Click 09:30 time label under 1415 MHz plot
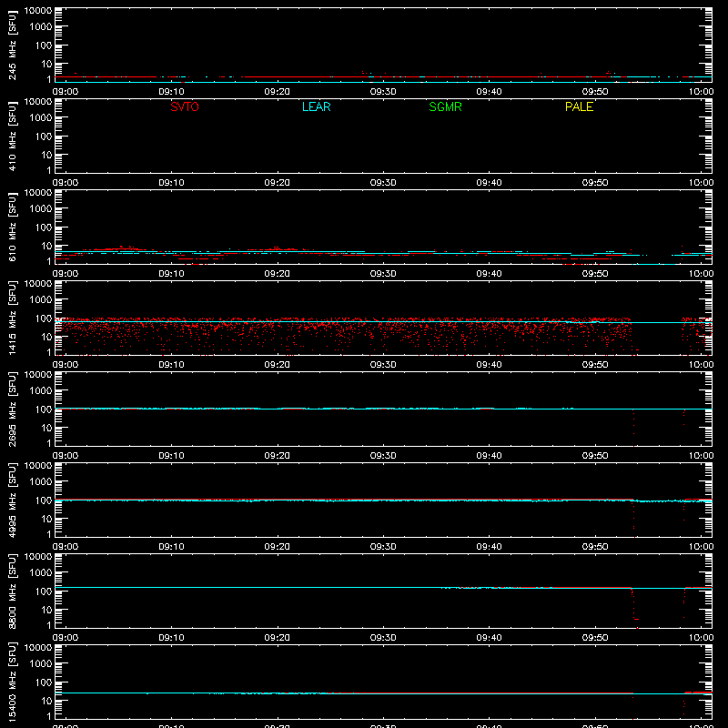This screenshot has height=728, width=728. tap(383, 365)
